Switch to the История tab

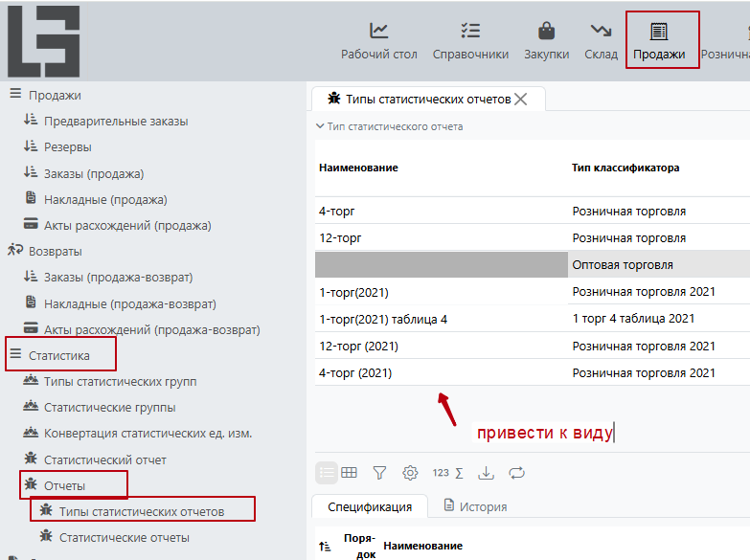[476, 506]
